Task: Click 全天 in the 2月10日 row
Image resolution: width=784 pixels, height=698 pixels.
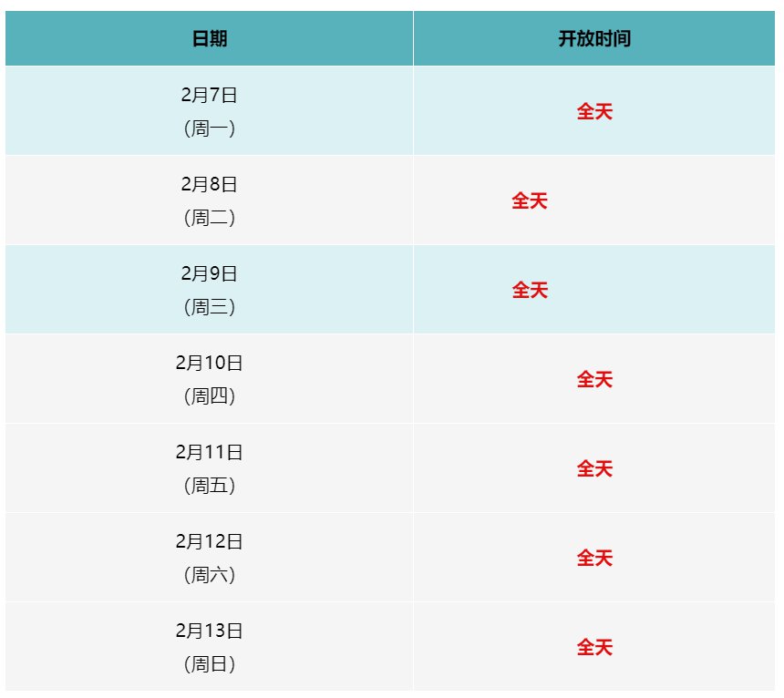Action: 594,380
